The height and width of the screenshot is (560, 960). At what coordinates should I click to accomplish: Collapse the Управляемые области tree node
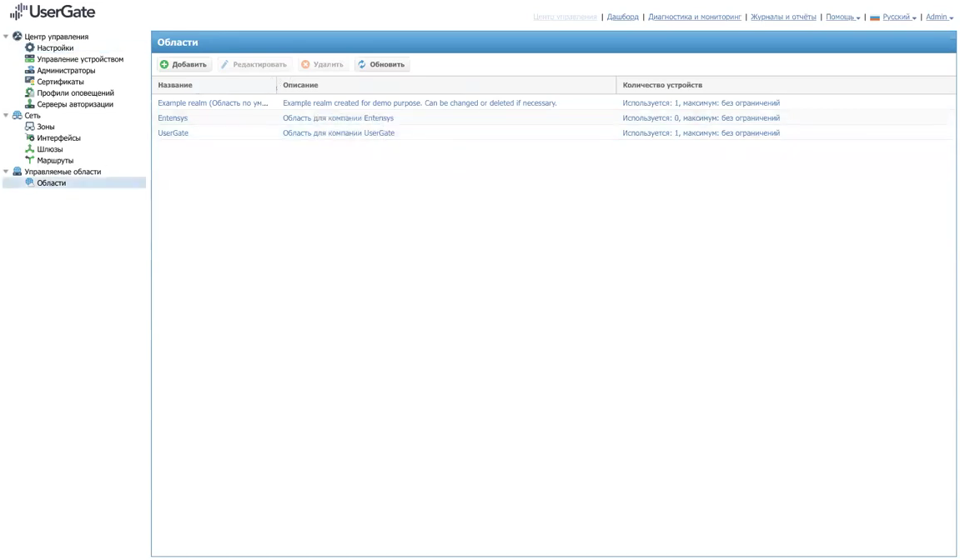click(6, 172)
